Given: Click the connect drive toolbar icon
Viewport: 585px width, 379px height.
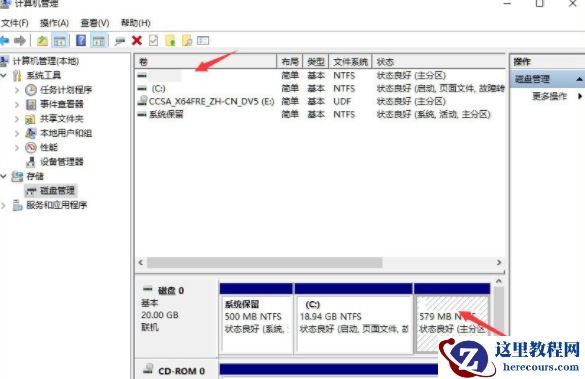Looking at the screenshot, I should coord(120,41).
